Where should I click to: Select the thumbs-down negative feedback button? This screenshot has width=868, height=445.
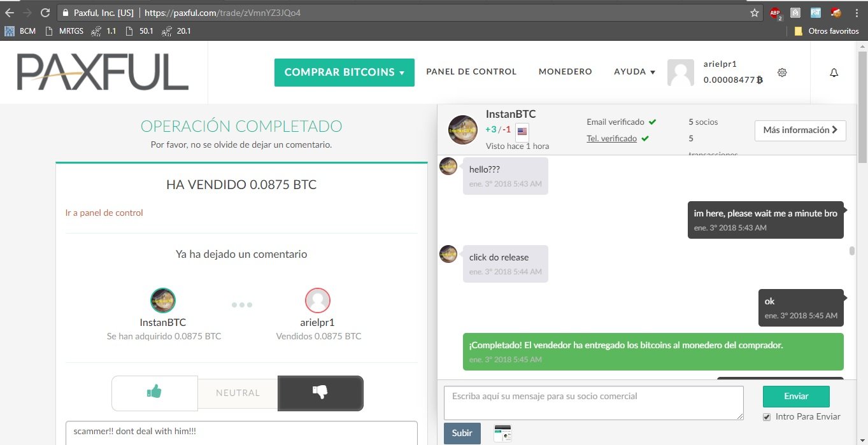coord(320,393)
